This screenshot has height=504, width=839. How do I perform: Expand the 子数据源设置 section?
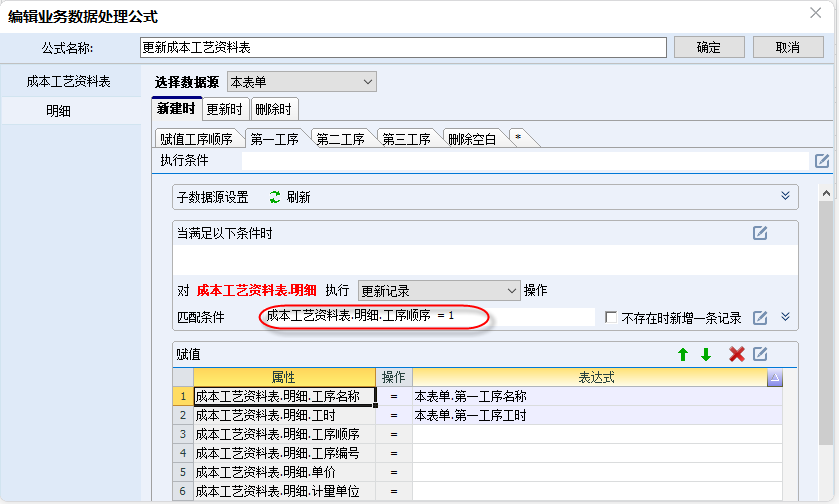pos(785,196)
